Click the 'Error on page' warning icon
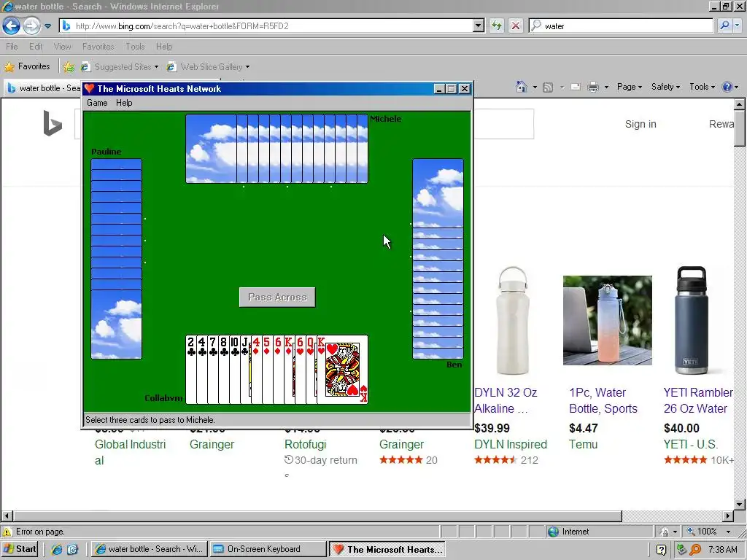This screenshot has width=747, height=560. (x=7, y=532)
